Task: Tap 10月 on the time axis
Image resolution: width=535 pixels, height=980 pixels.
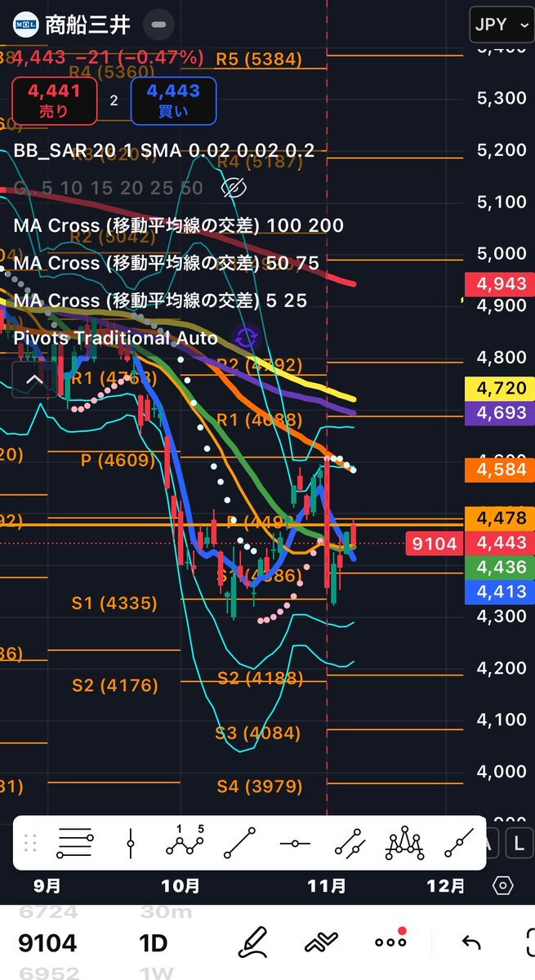Action: point(180,885)
